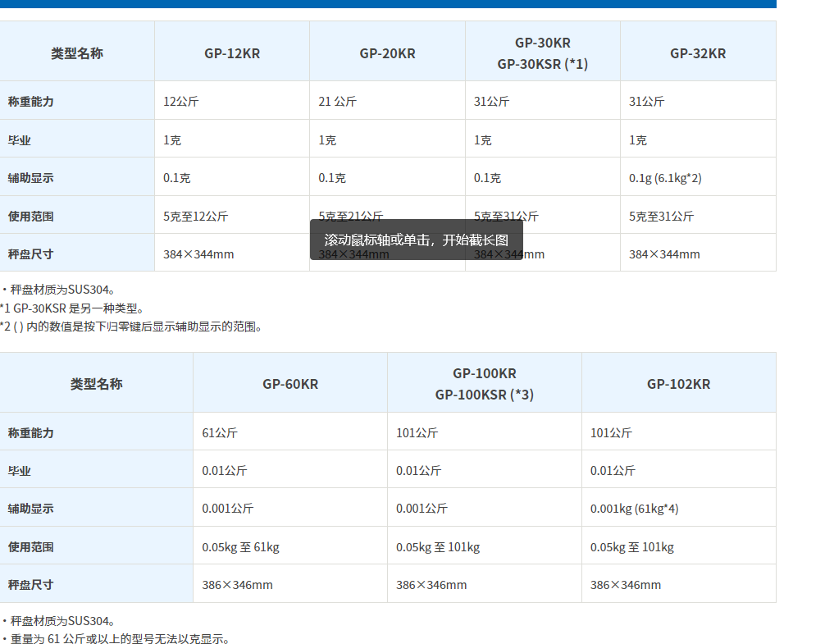Click the GP-60KR column header
The width and height of the screenshot is (834, 644).
pyautogui.click(x=290, y=384)
